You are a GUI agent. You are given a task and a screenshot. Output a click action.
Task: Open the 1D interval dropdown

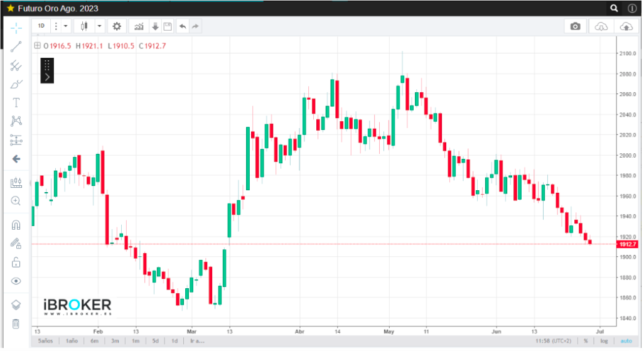pyautogui.click(x=65, y=26)
